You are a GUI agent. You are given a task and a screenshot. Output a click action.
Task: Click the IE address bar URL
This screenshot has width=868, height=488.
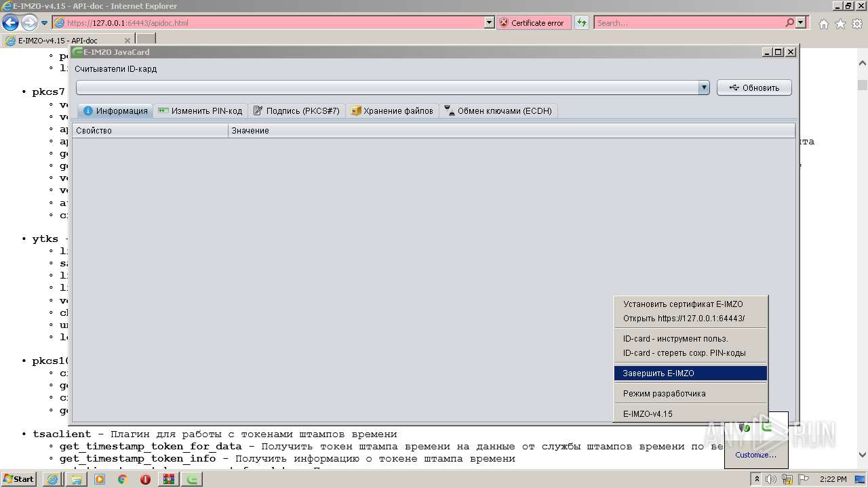point(127,23)
